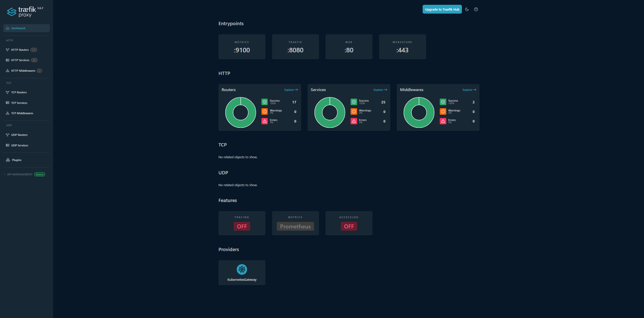Click the Accesslog OFF indicator

tap(349, 226)
